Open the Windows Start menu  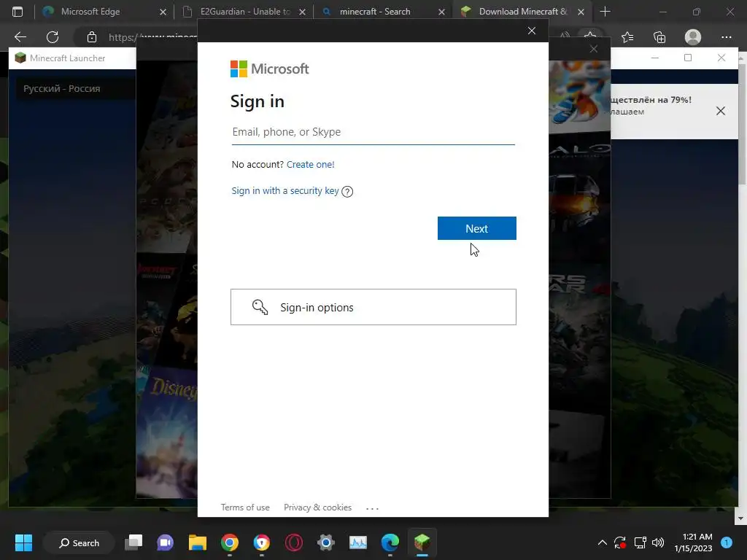23,542
